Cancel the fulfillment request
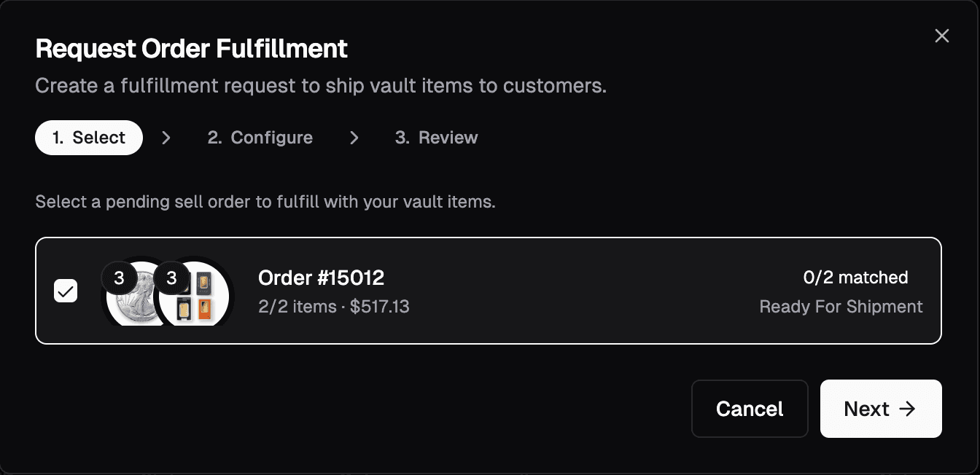Image resolution: width=980 pixels, height=475 pixels. pyautogui.click(x=750, y=409)
